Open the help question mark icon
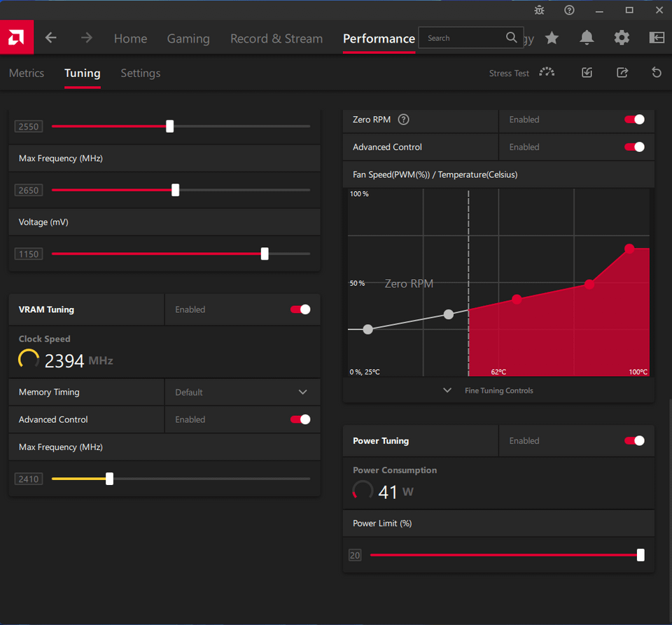This screenshot has width=672, height=625. click(569, 10)
